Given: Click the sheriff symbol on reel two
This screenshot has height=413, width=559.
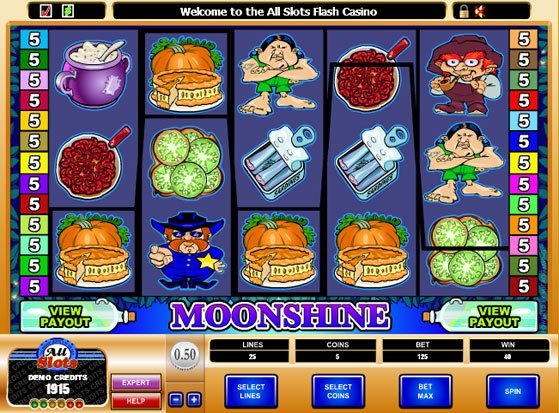Looking at the screenshot, I should pos(187,250).
